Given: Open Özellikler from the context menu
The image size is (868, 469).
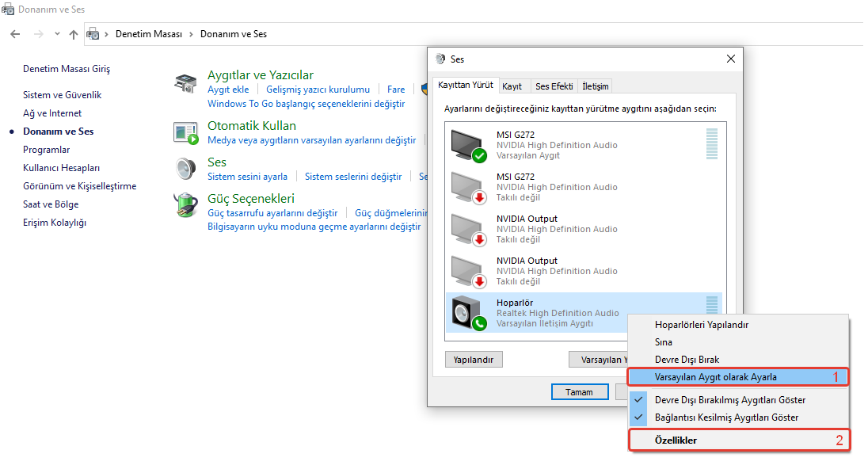Looking at the screenshot, I should click(x=676, y=440).
